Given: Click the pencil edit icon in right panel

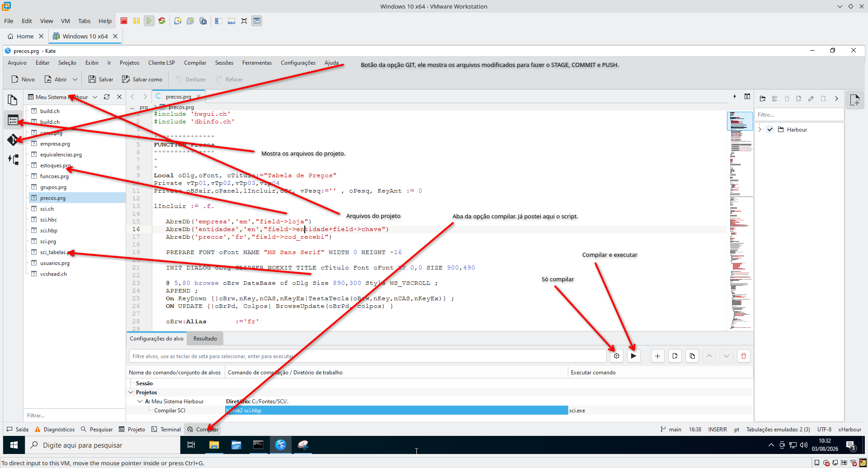Looking at the screenshot, I should [x=811, y=99].
